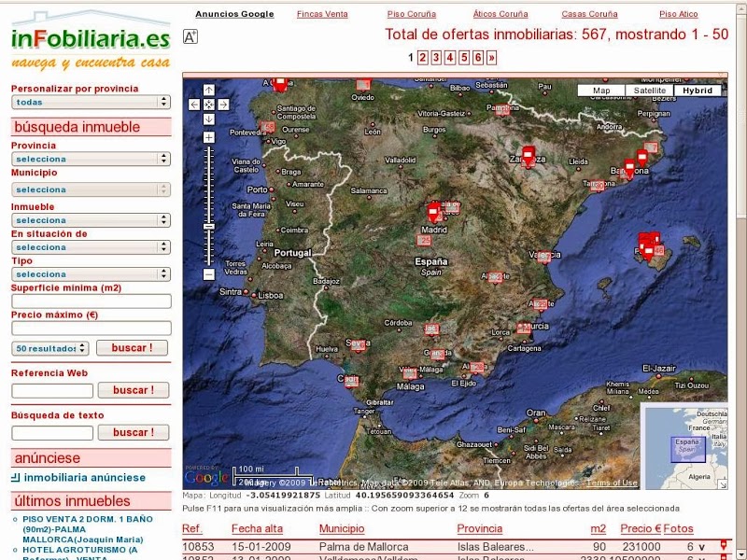Viewport: 747px width, 560px height.
Task: Click the Superficie mínima input field
Action: 92,301
